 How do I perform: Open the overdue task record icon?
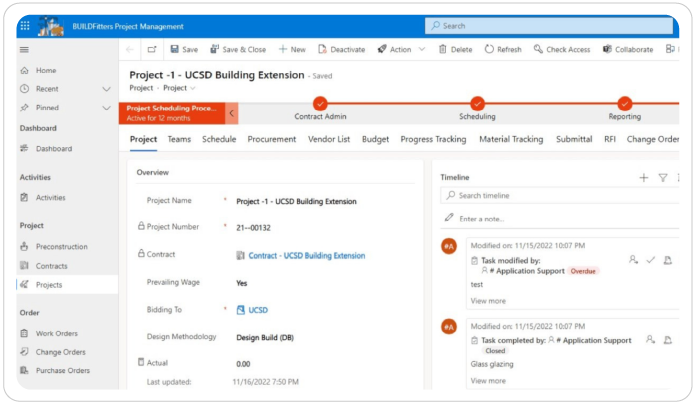[667, 260]
